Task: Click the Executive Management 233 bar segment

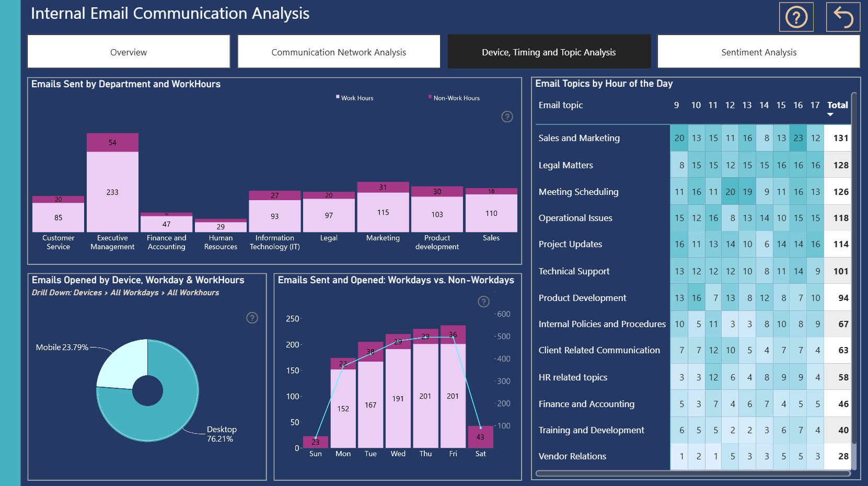Action: [x=112, y=192]
